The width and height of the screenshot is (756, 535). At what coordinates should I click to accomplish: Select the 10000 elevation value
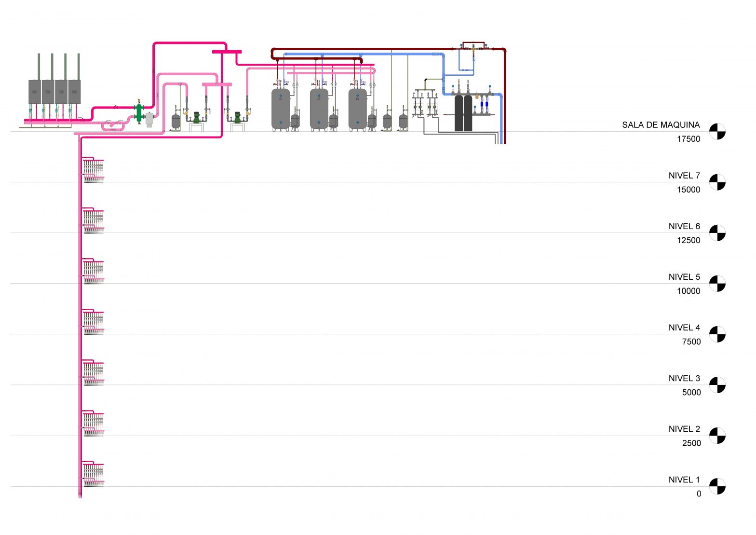point(688,291)
